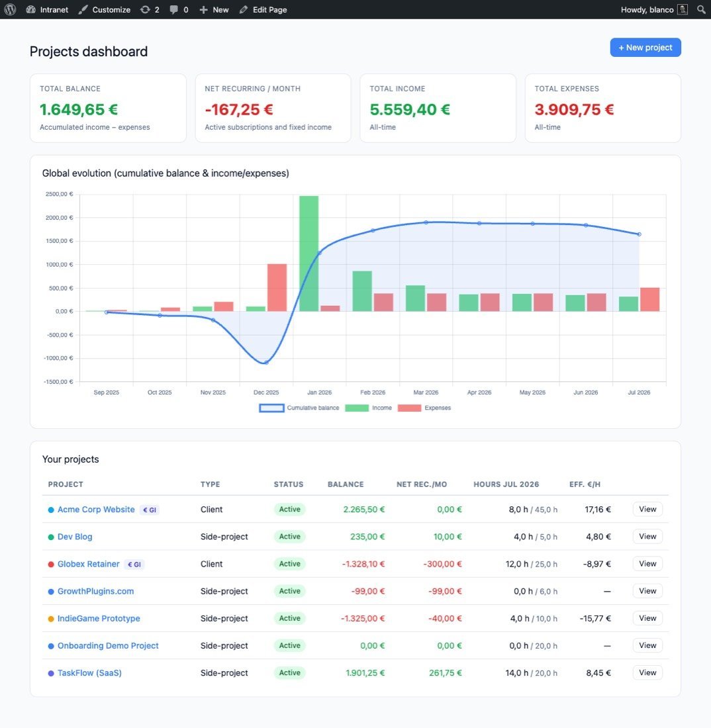711x728 pixels.
Task: Click the balance -1.328,10 € cell
Action: (363, 564)
